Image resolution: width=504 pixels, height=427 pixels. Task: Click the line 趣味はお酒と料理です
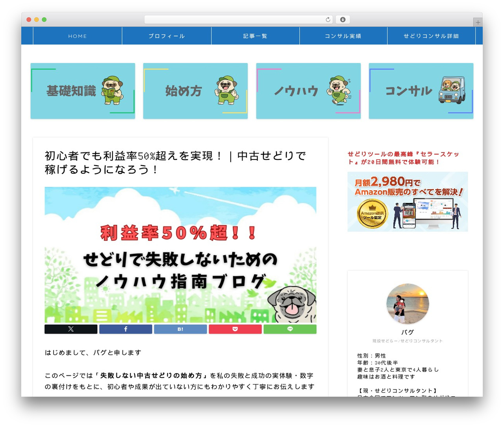(386, 377)
